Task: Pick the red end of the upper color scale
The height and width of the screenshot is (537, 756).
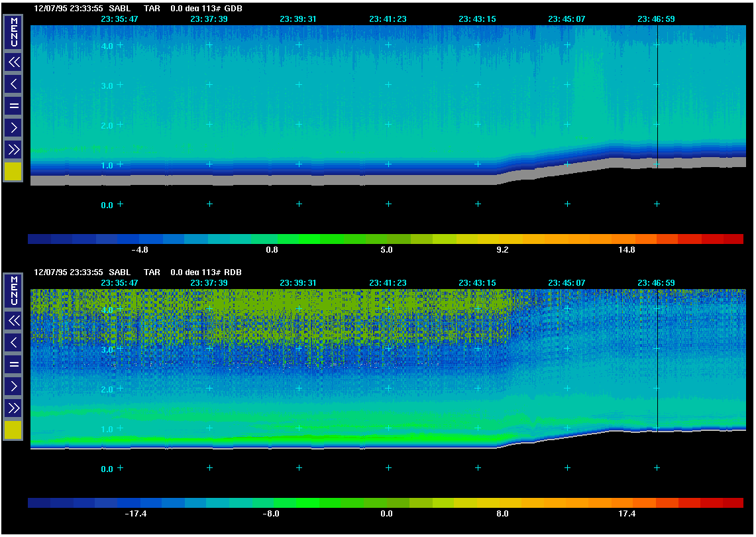Action: click(732, 239)
